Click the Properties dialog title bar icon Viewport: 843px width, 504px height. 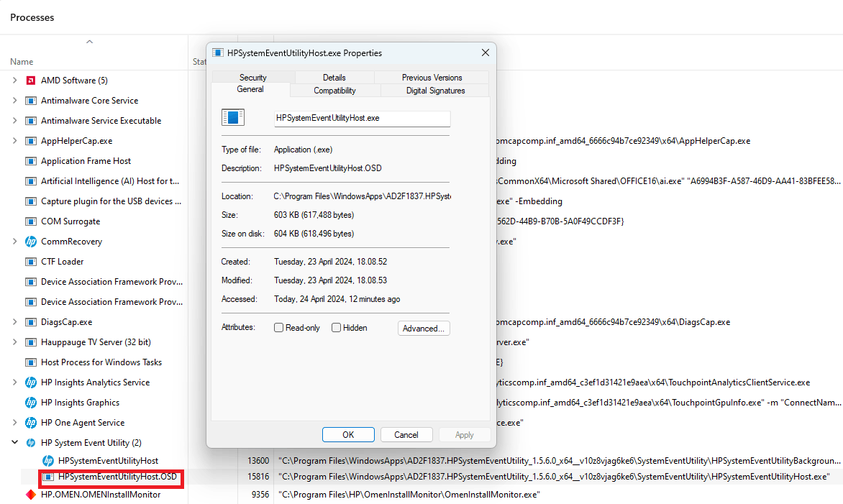tap(218, 52)
